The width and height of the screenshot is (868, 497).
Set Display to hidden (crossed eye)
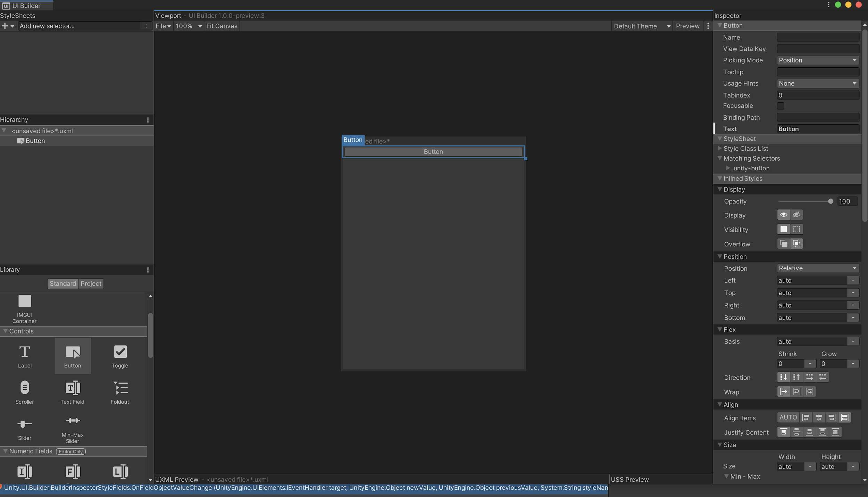tap(796, 215)
